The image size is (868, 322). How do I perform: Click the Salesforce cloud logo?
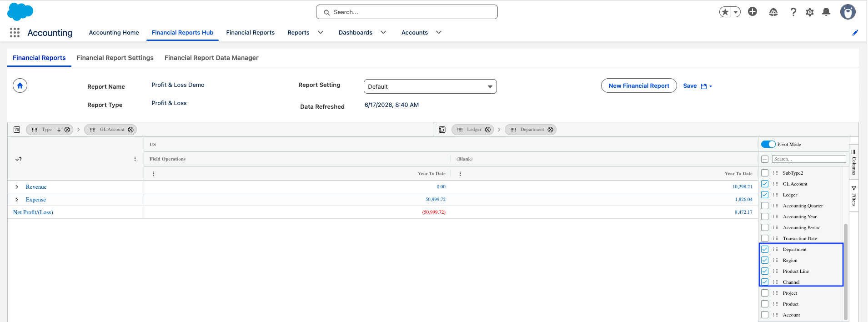[20, 12]
